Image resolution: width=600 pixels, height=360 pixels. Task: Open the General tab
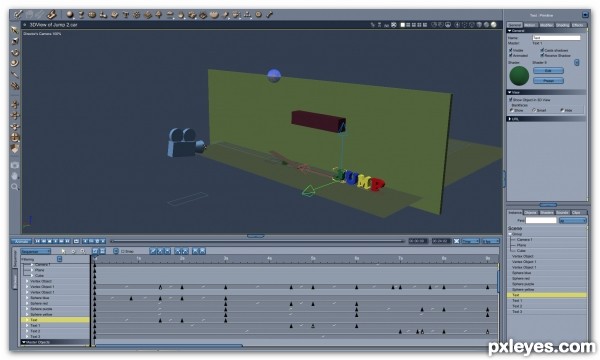(515, 25)
